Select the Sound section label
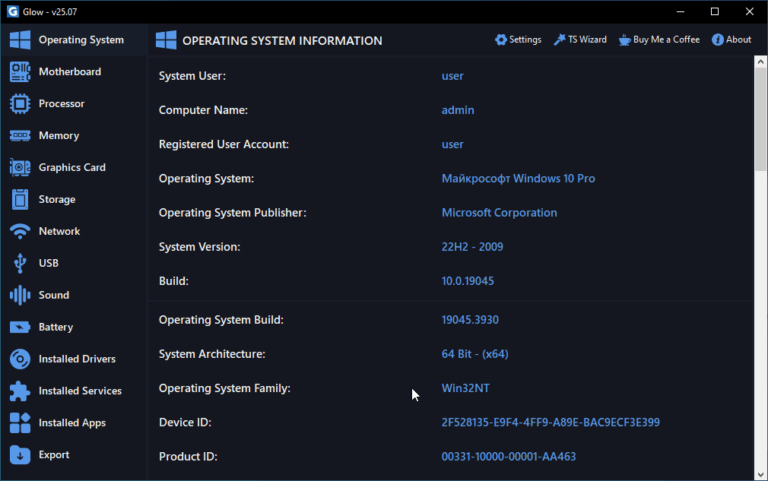The width and height of the screenshot is (768, 481). coord(54,295)
